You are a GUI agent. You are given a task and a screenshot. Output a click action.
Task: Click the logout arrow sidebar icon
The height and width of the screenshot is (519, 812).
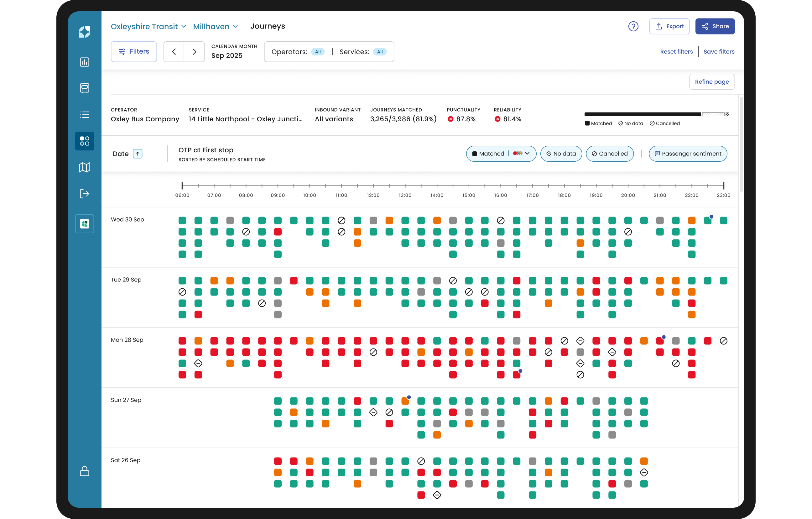tap(84, 194)
